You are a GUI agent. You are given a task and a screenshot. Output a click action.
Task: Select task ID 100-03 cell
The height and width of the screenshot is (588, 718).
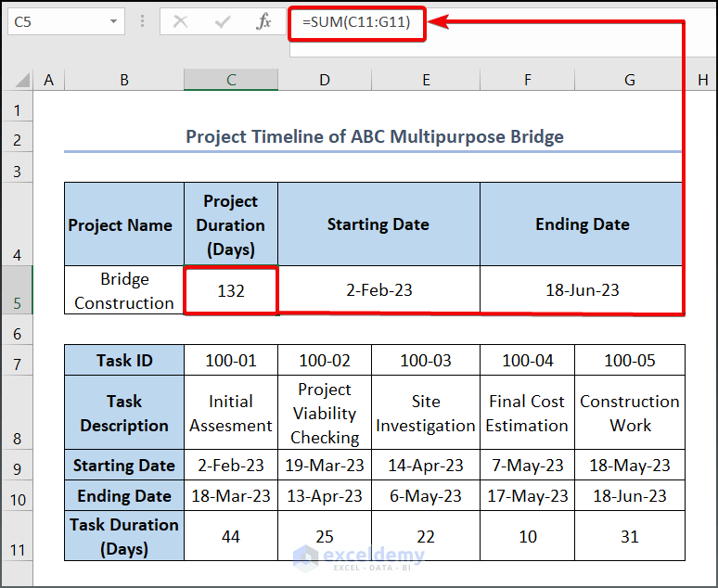[x=426, y=361]
